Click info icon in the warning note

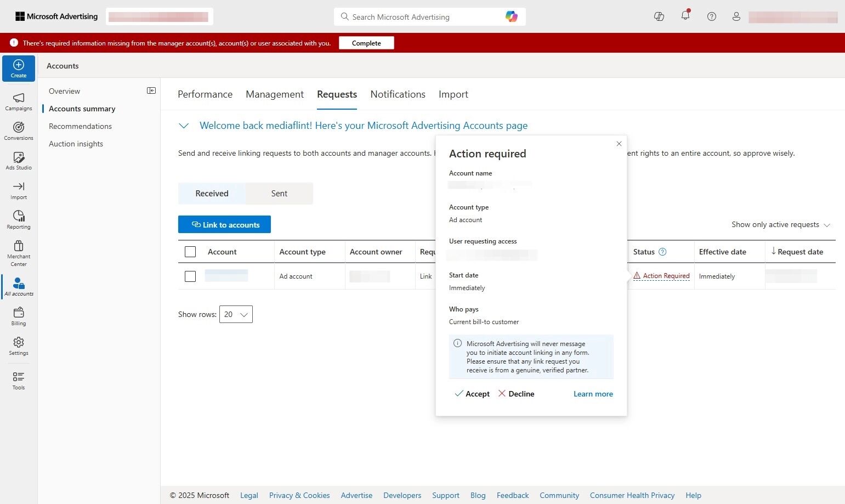pos(457,343)
